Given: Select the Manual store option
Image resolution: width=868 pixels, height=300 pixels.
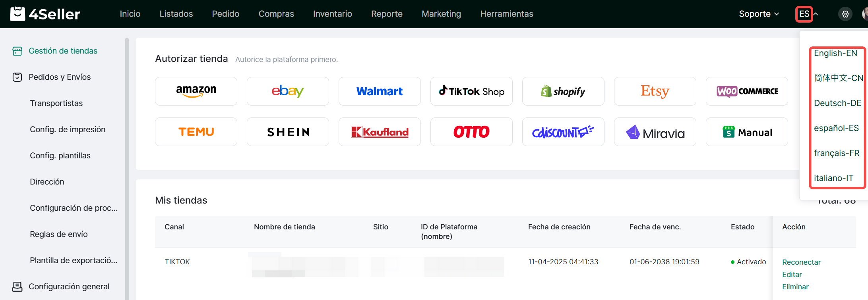Looking at the screenshot, I should coord(747,132).
